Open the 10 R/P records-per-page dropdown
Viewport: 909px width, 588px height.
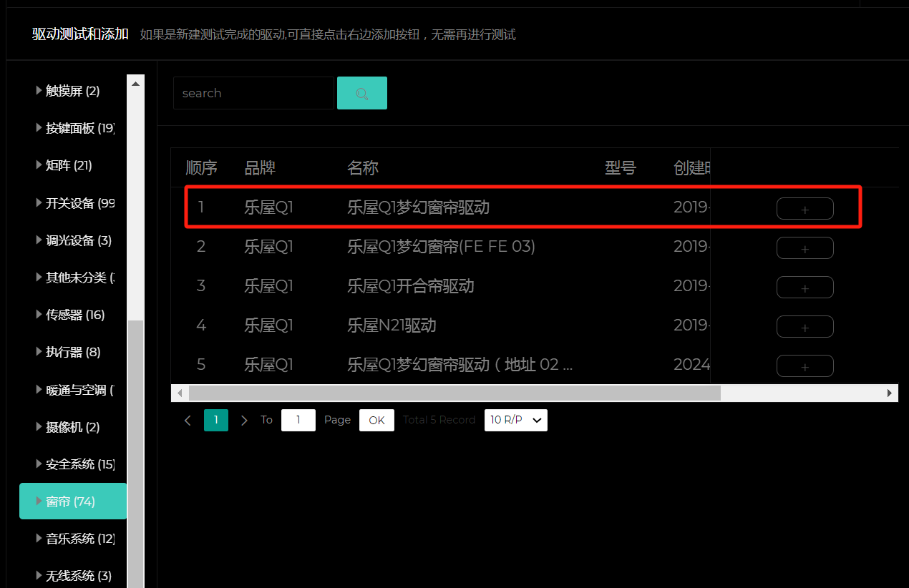coord(516,420)
